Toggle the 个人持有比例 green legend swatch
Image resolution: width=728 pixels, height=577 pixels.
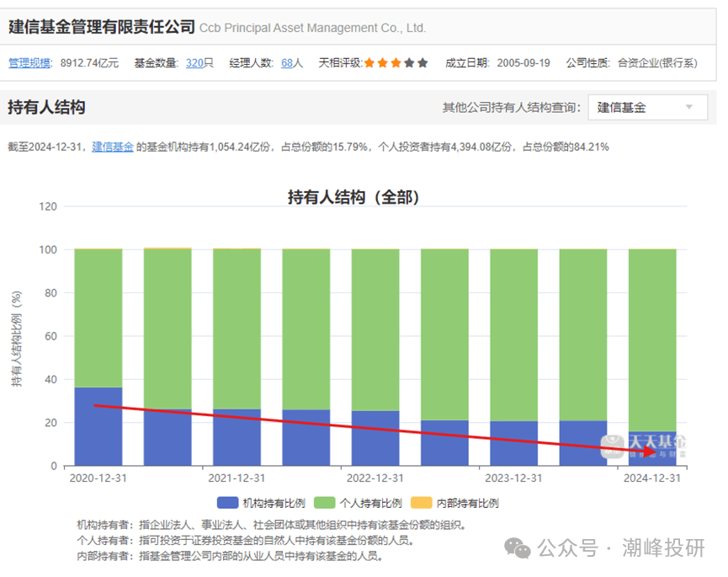[x=325, y=503]
